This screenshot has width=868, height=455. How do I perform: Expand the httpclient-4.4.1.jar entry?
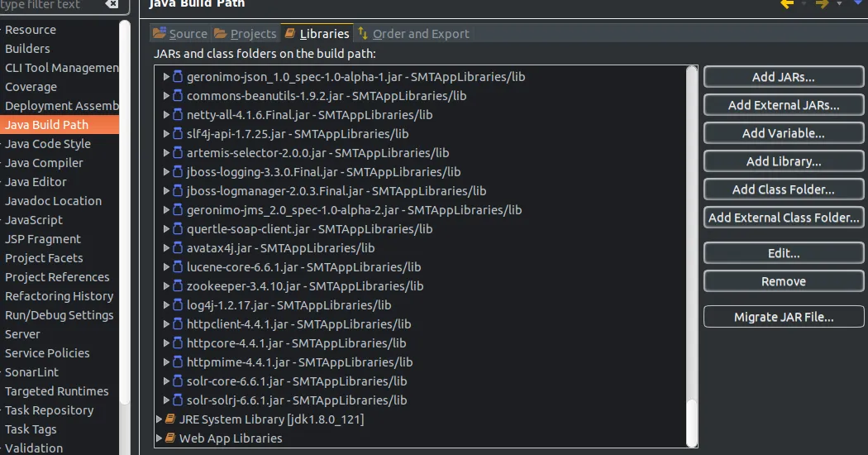point(166,323)
